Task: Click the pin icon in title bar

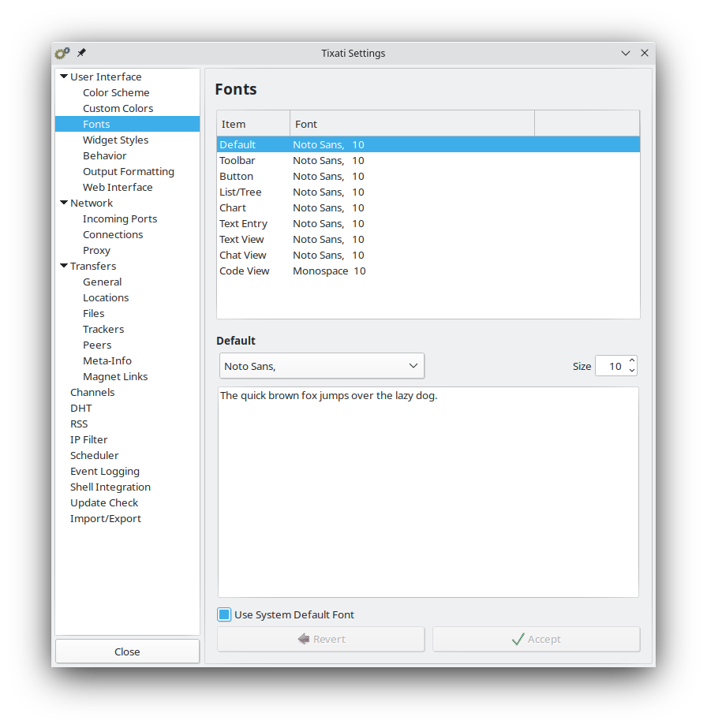Action: coord(81,53)
